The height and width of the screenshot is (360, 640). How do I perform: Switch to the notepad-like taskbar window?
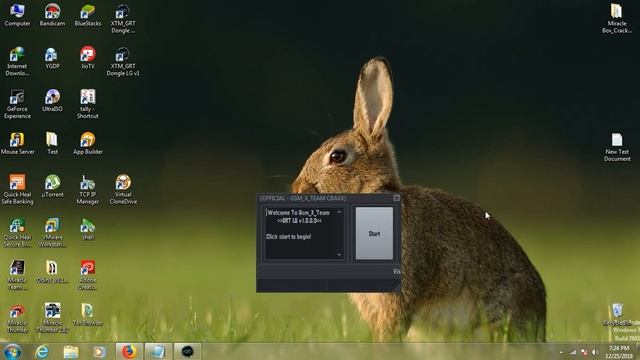tap(158, 351)
